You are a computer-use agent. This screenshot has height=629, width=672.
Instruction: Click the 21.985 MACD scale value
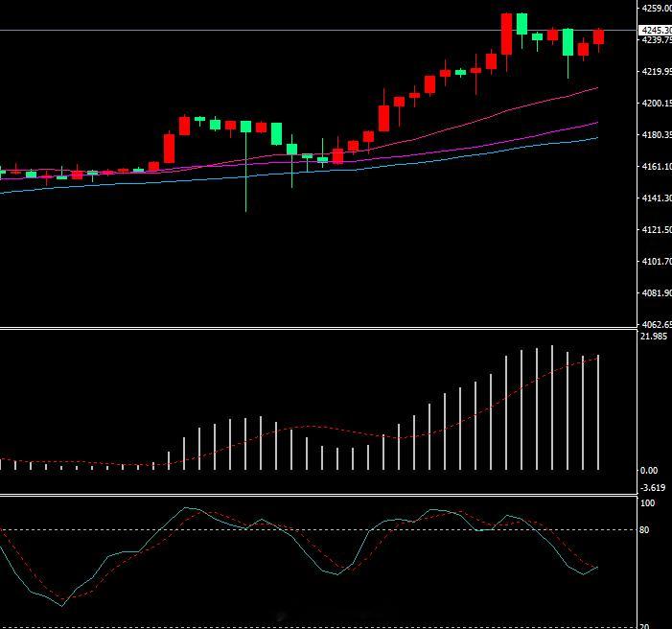[654, 337]
